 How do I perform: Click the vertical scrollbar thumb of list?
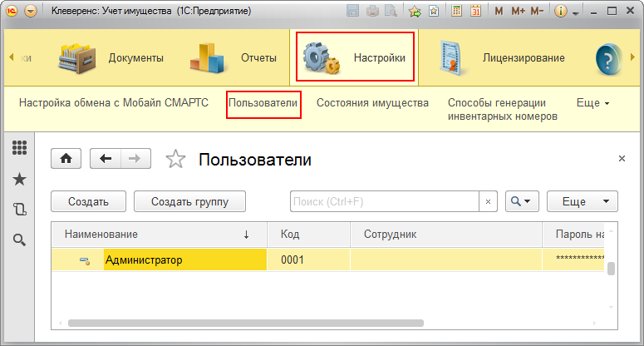click(x=611, y=269)
